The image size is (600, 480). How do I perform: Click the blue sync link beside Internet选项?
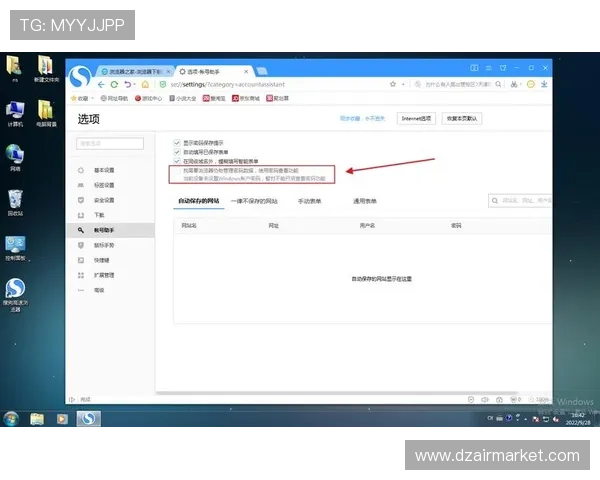tap(362, 118)
